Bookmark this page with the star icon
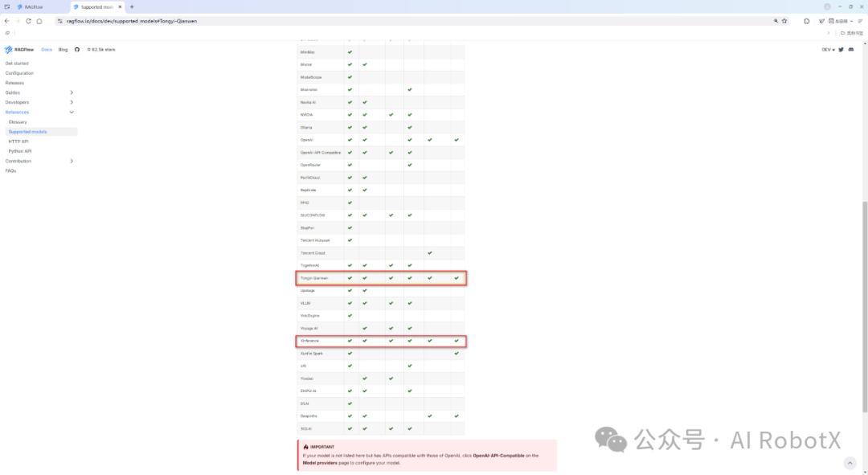 784,21
